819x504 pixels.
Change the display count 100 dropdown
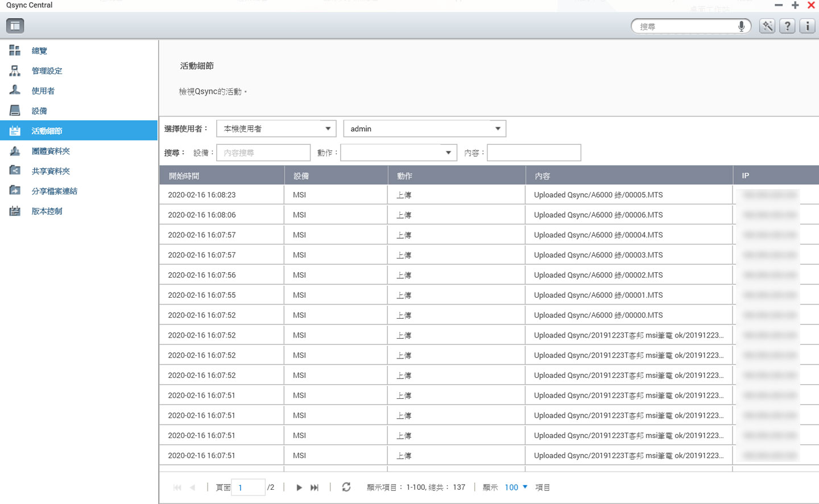tap(516, 487)
